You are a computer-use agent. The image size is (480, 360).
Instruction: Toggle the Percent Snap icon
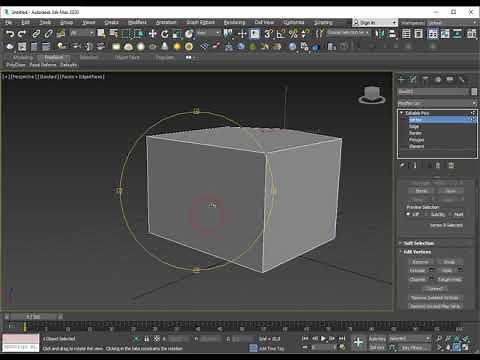coord(293,34)
